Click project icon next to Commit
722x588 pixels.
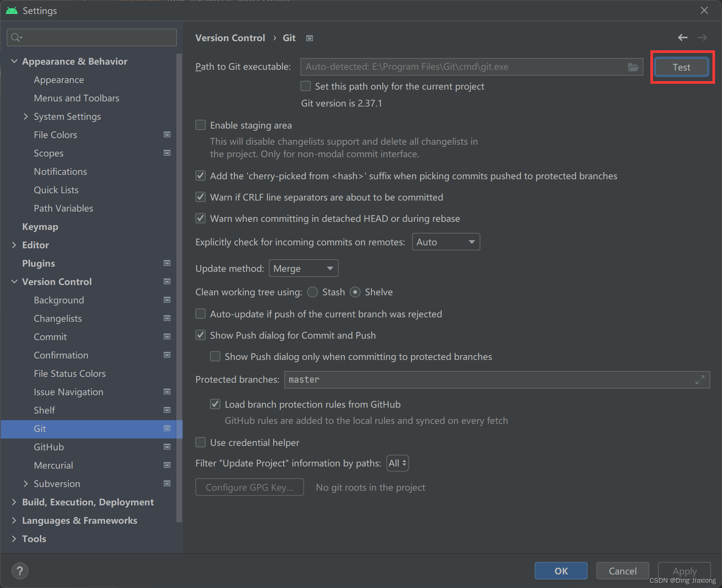pyautogui.click(x=167, y=337)
